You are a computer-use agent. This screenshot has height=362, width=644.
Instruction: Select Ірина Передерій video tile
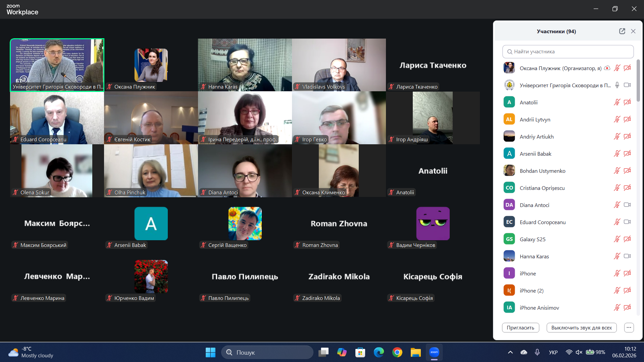pyautogui.click(x=245, y=118)
